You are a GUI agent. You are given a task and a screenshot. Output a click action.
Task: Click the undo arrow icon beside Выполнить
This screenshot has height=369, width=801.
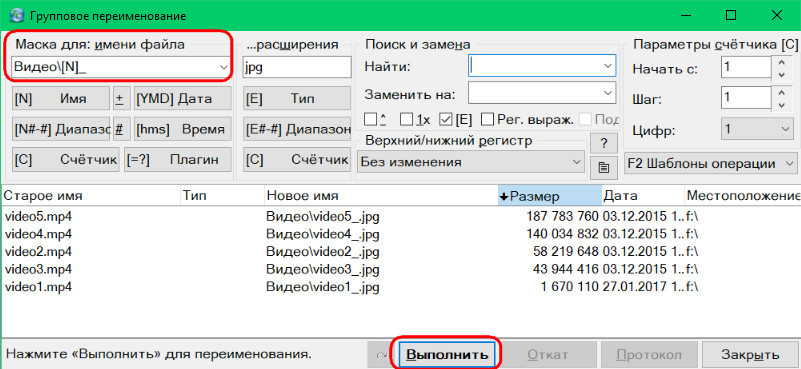pos(381,354)
